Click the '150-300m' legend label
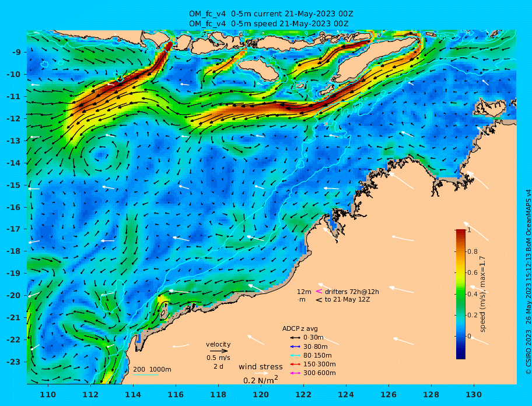532x406 pixels. pyautogui.click(x=320, y=364)
